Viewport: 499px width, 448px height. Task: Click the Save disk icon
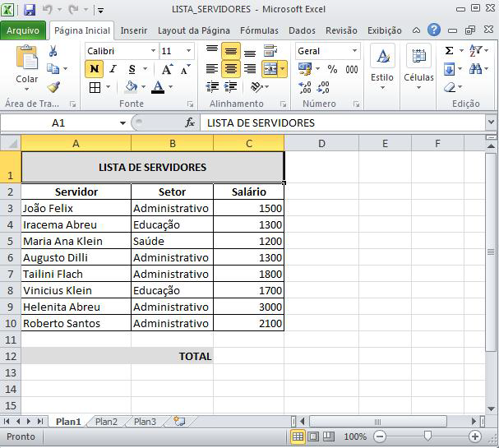click(x=30, y=10)
